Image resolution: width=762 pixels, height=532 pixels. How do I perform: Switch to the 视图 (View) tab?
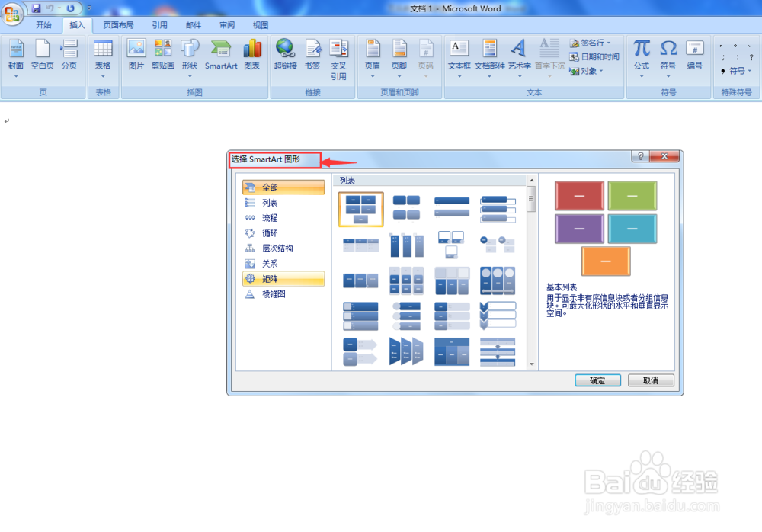[261, 25]
